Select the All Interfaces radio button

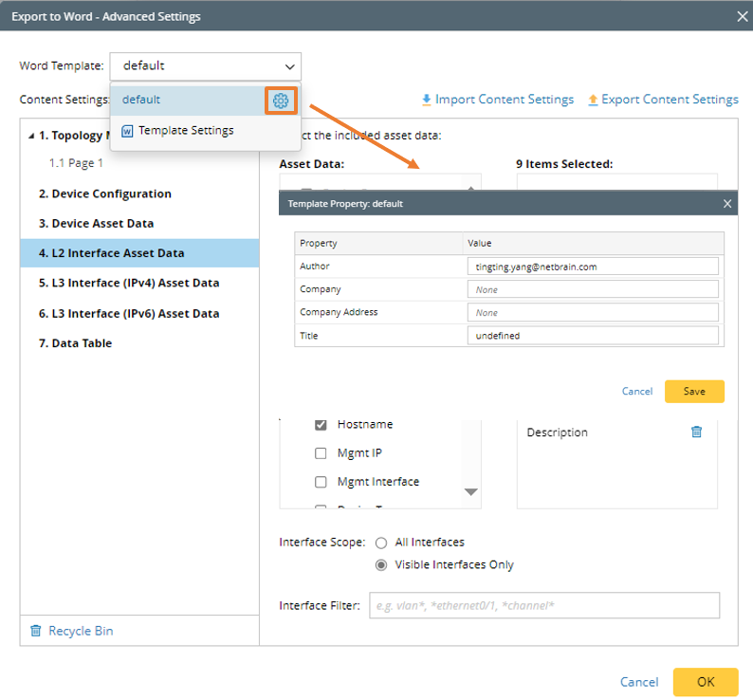(x=381, y=543)
